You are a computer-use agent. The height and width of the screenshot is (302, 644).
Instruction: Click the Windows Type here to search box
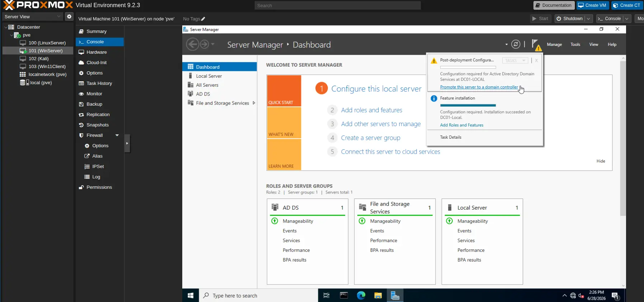(259, 296)
